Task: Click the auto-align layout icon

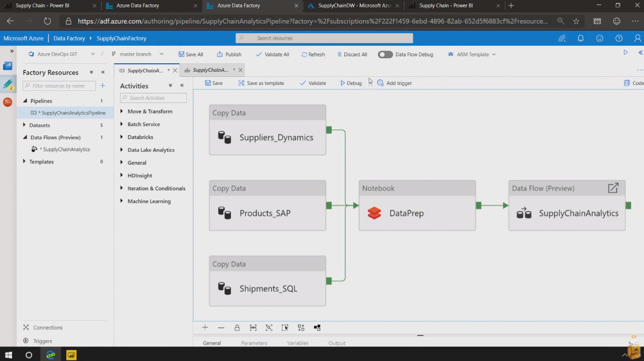Action: coord(301,327)
